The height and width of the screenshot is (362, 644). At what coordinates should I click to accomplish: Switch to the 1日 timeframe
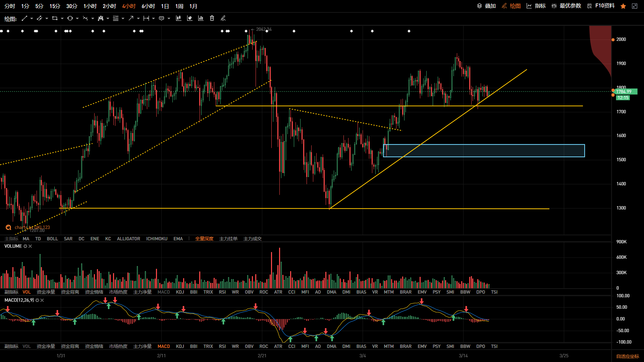coord(165,6)
